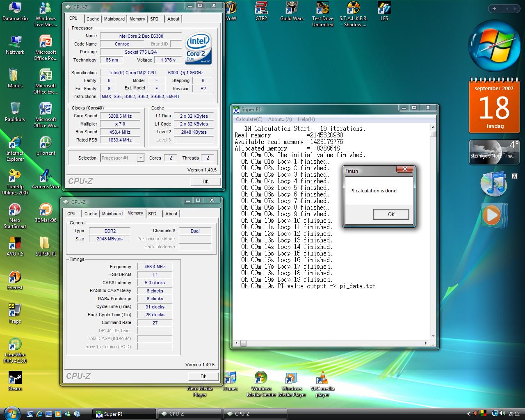Open Windows Live Messenger desktop icon
Image resolution: width=525 pixels, height=420 pixels.
(x=46, y=15)
